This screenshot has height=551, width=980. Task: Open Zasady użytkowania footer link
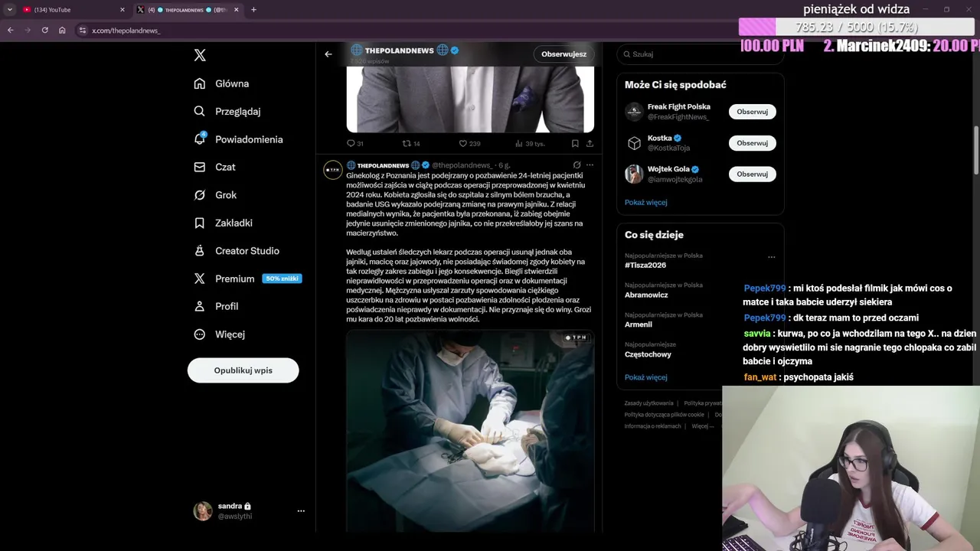(648, 403)
